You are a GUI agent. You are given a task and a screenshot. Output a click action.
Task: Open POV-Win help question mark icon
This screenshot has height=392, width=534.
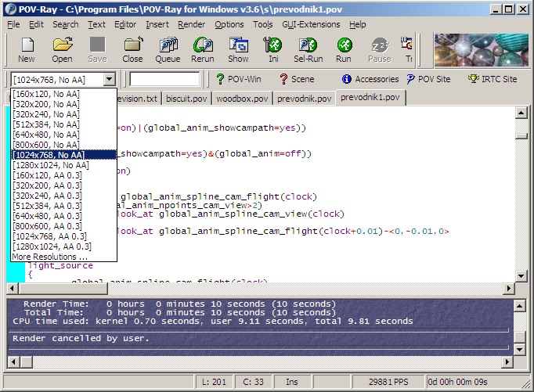click(x=220, y=79)
